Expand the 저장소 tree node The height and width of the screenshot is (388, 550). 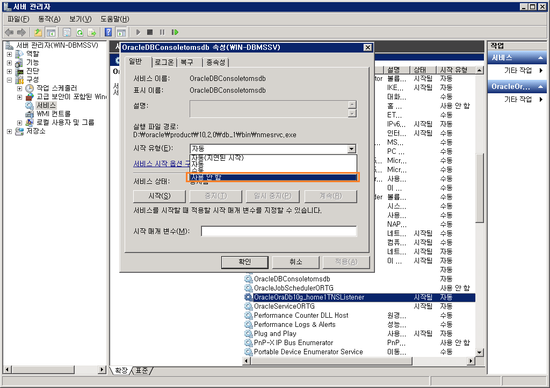tap(9, 132)
